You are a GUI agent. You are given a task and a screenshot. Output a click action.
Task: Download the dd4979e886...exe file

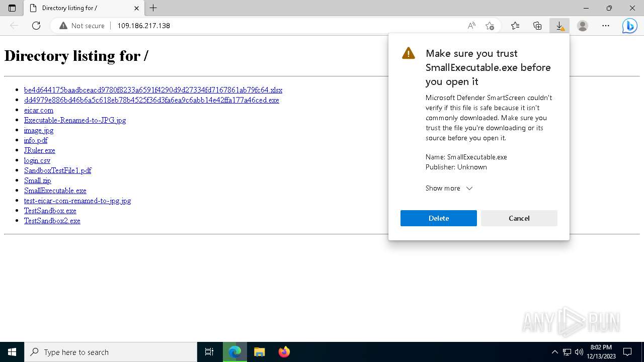151,100
